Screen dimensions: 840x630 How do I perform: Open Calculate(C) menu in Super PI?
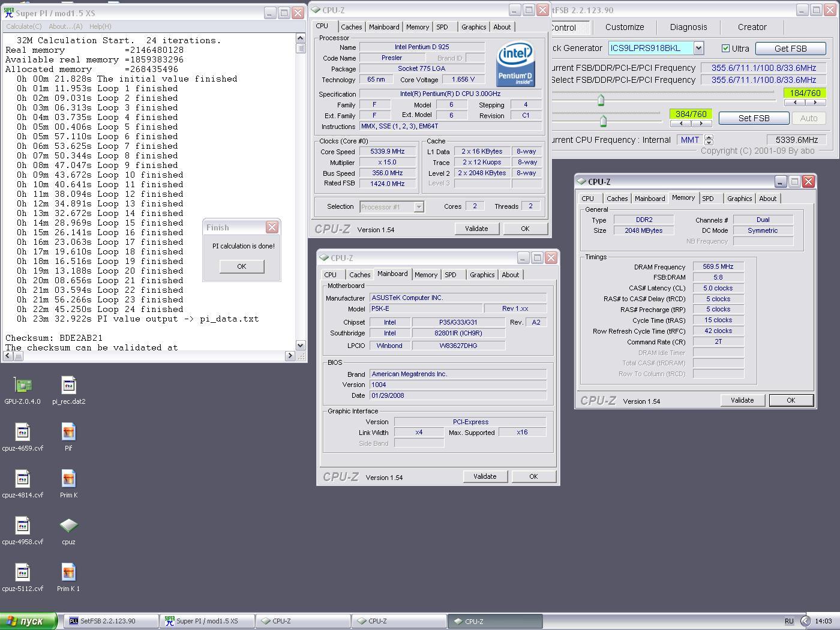coord(23,26)
